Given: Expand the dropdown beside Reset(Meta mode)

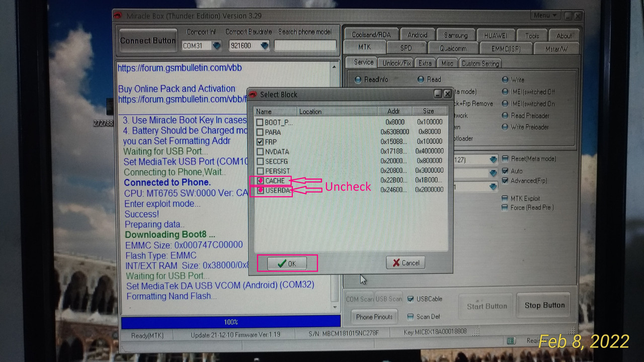Looking at the screenshot, I should [x=493, y=160].
